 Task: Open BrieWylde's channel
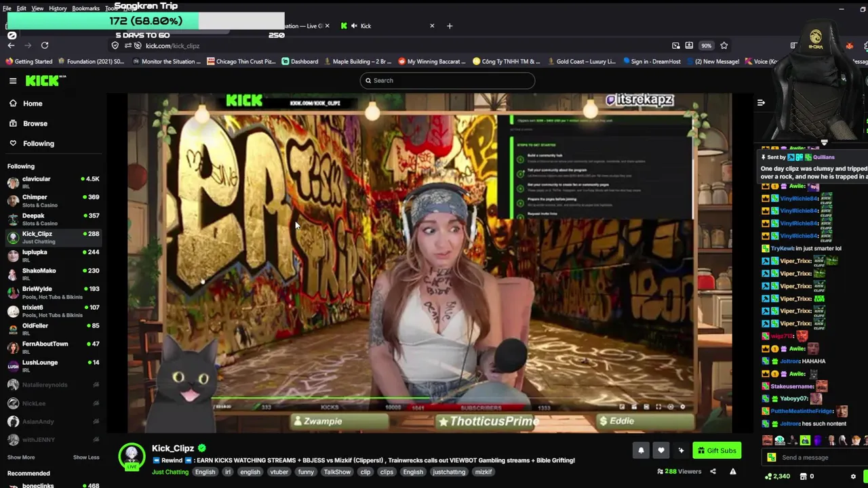click(54, 292)
